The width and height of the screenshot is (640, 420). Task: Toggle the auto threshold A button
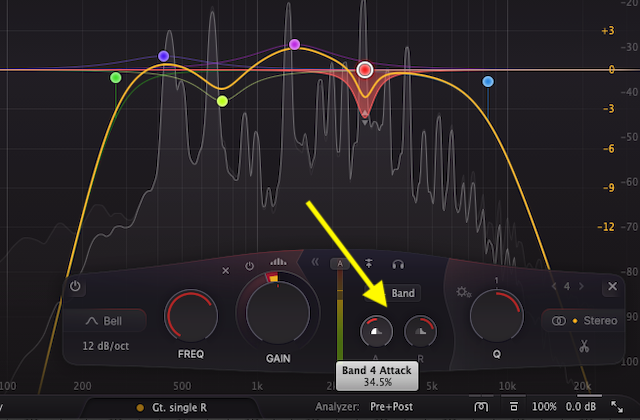(x=341, y=264)
